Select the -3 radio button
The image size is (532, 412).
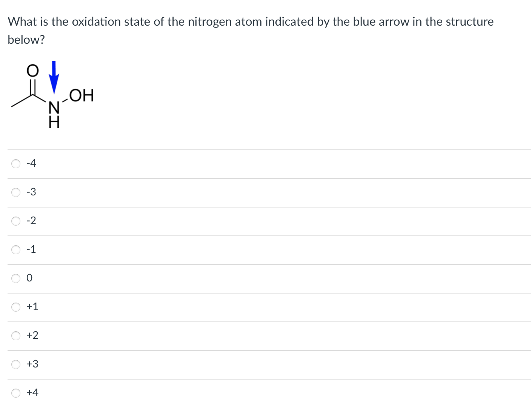point(16,192)
